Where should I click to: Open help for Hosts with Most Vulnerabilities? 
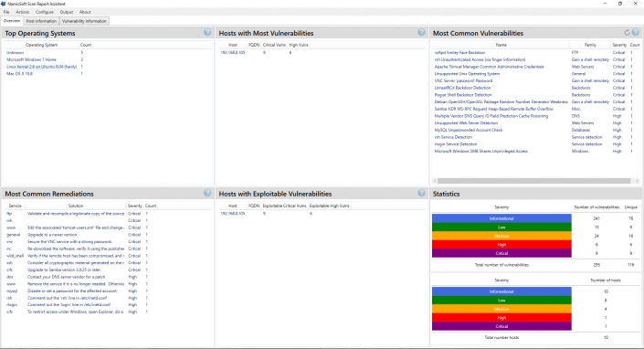coord(421,33)
